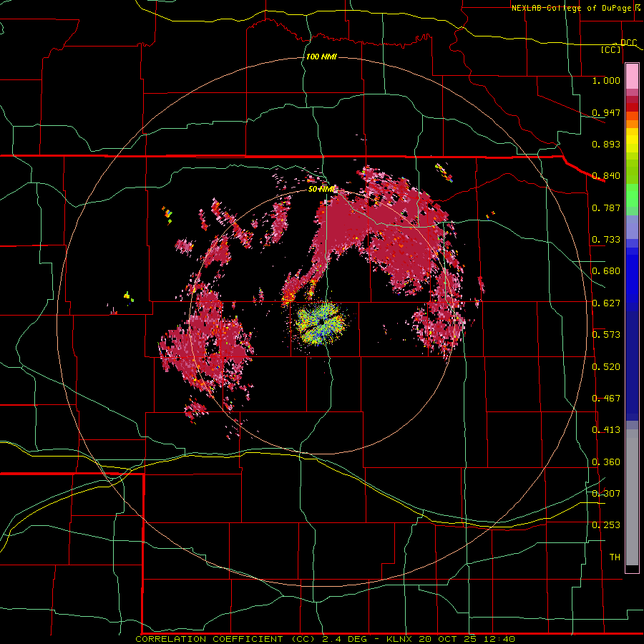Screen dimensions: 644x644
Task: Click the 0.947 legend value
Action: point(606,112)
